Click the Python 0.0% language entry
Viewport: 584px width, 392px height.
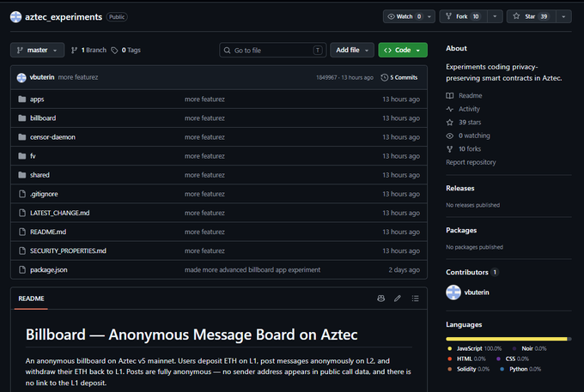coord(520,369)
